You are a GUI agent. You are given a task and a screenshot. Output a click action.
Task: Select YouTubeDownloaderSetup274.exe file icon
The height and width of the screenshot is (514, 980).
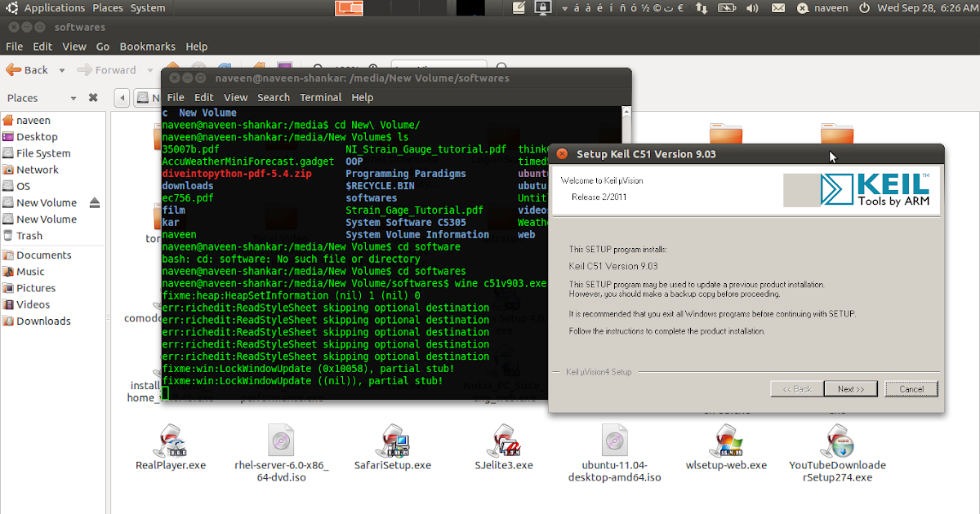click(837, 441)
